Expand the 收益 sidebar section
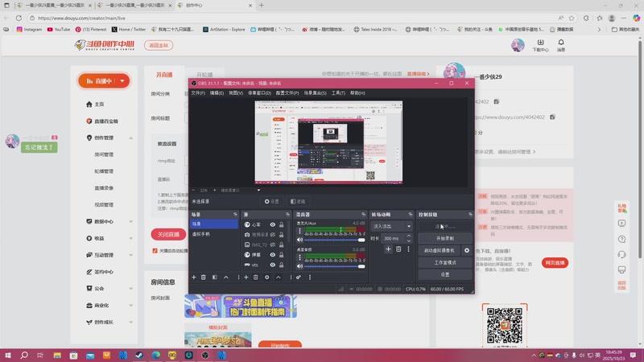The height and width of the screenshot is (362, 644). [x=131, y=238]
